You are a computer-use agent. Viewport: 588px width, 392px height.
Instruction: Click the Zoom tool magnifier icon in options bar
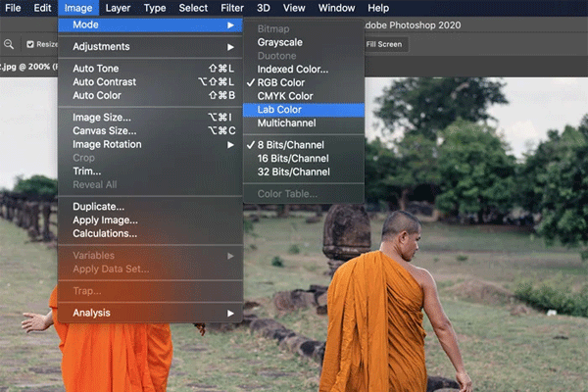coord(8,44)
